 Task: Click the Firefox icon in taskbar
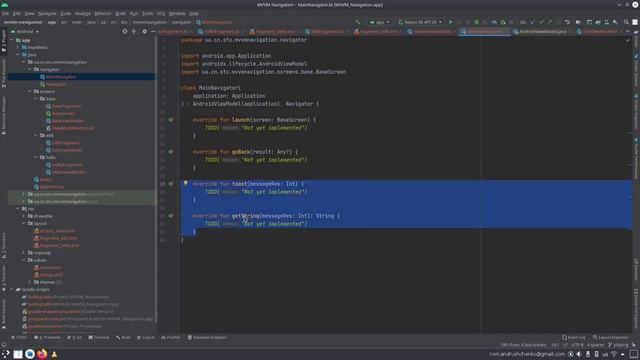click(42, 354)
